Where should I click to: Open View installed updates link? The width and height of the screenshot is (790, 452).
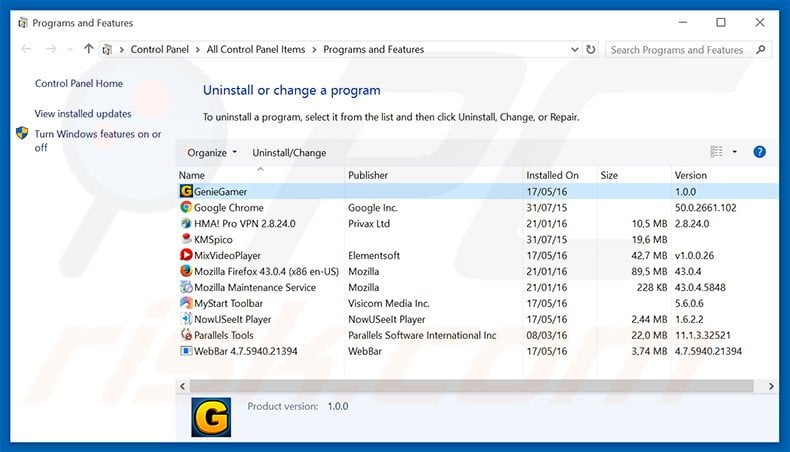[x=83, y=114]
